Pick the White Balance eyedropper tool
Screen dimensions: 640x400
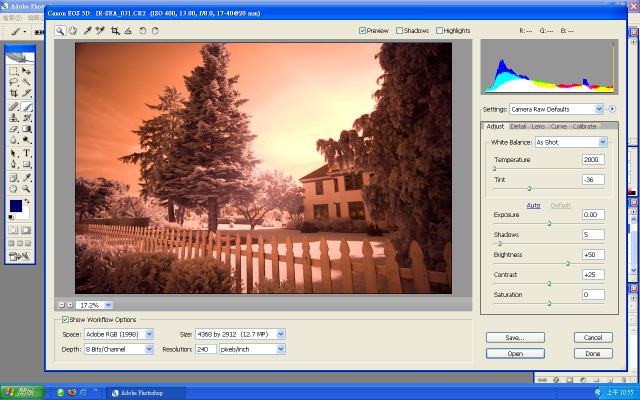[x=87, y=31]
